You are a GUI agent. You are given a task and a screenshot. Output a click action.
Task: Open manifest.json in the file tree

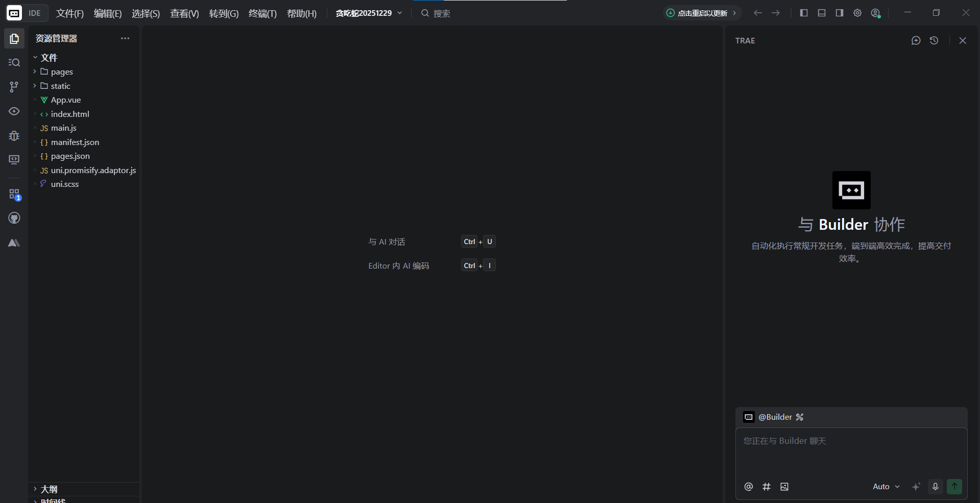(x=75, y=142)
